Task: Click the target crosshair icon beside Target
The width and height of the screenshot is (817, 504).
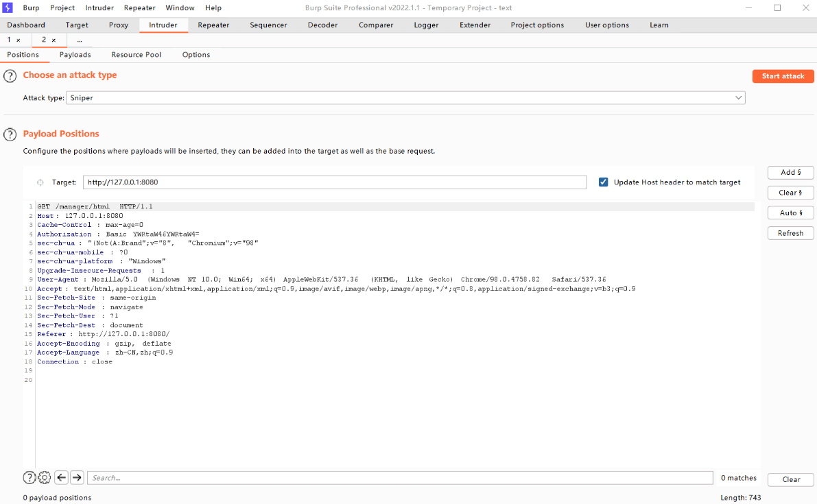Action: [x=40, y=182]
